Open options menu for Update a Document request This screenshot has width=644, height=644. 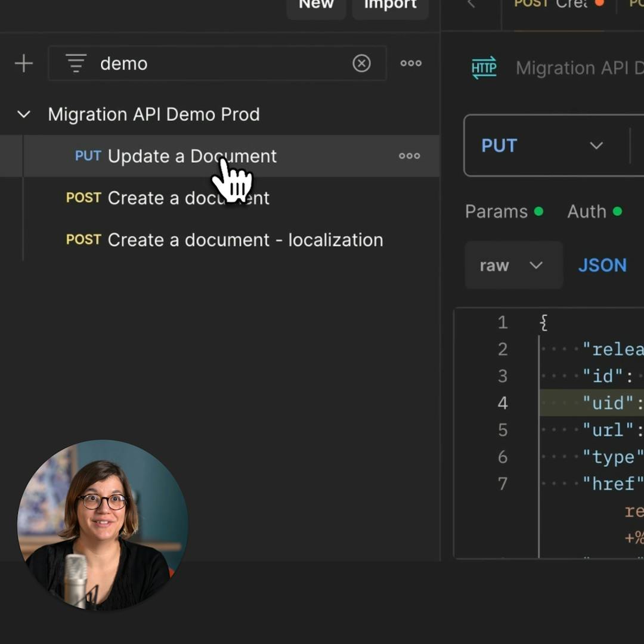point(409,156)
